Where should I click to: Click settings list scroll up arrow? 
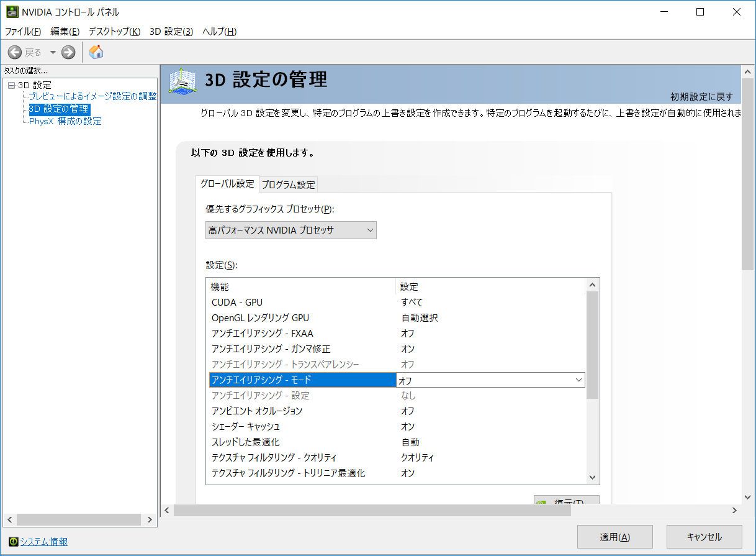point(592,285)
